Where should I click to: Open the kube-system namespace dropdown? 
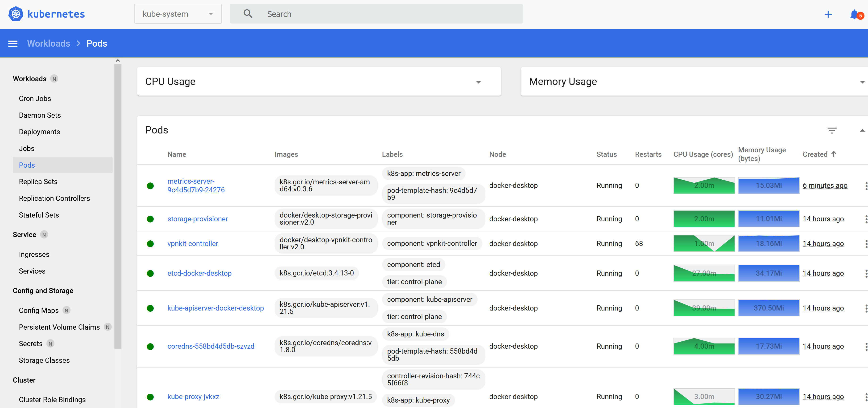[178, 14]
